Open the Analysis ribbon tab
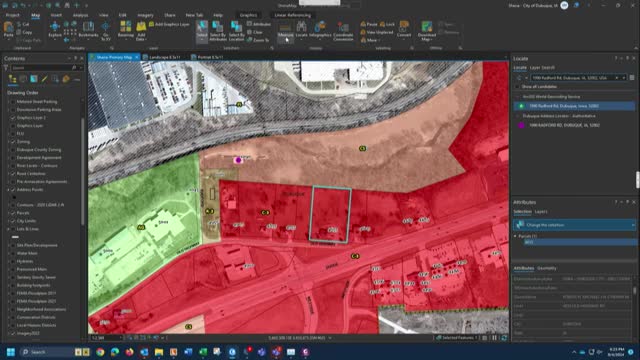 [x=80, y=15]
